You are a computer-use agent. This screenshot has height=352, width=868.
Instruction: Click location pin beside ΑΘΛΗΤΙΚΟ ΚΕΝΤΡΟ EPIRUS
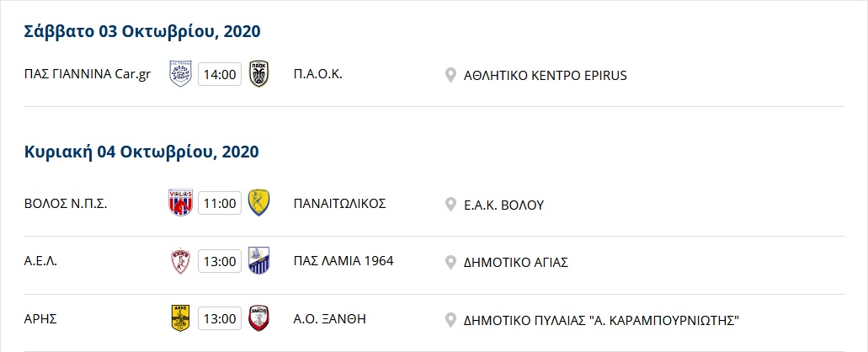(x=450, y=75)
